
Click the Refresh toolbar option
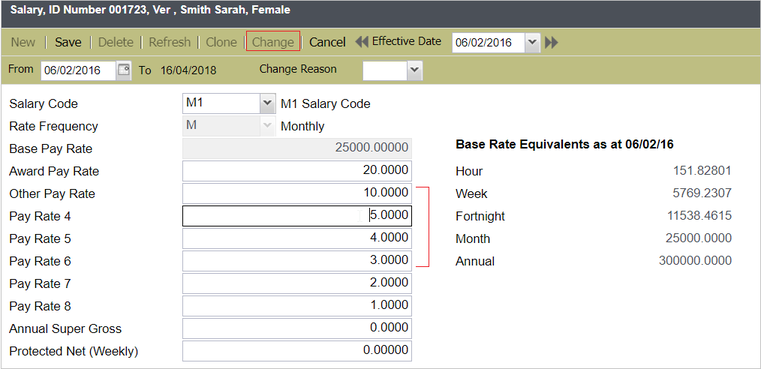click(x=169, y=42)
